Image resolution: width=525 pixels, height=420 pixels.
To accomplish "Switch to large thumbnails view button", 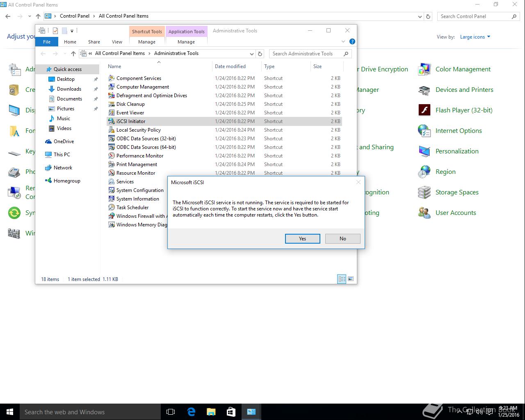I will [351, 279].
